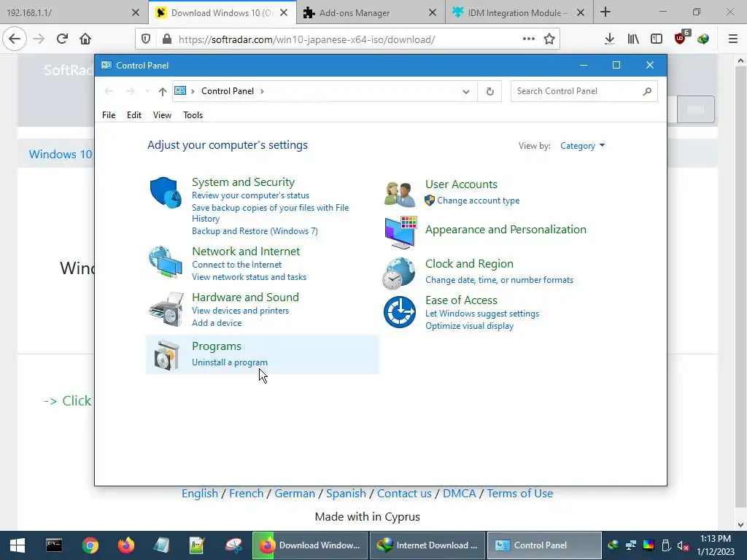Switch to Internet Download Manager taskbar button

pyautogui.click(x=427, y=545)
